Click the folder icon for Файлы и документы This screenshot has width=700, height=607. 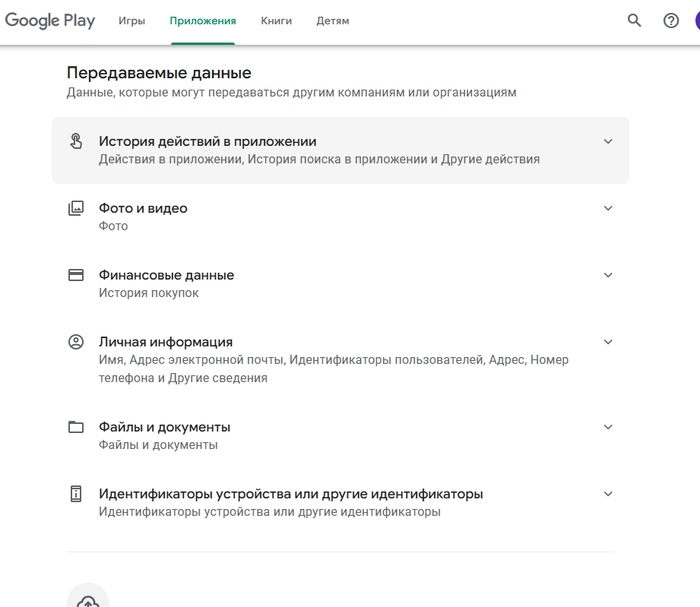[76, 427]
